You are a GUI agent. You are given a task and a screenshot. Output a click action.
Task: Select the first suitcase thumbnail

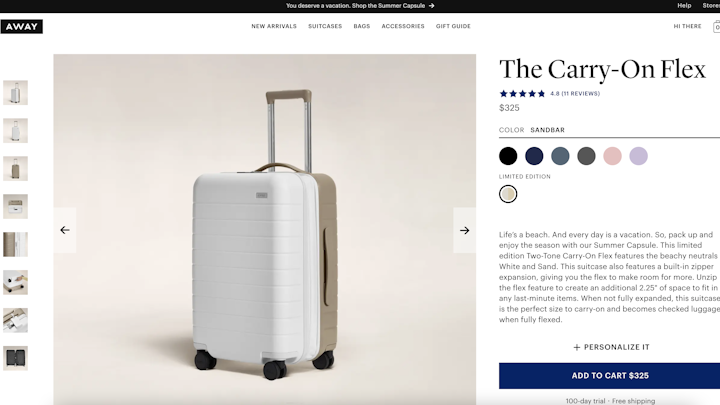(16, 93)
